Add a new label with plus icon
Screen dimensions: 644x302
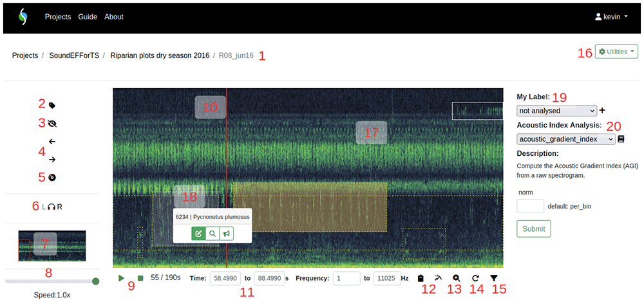point(603,110)
